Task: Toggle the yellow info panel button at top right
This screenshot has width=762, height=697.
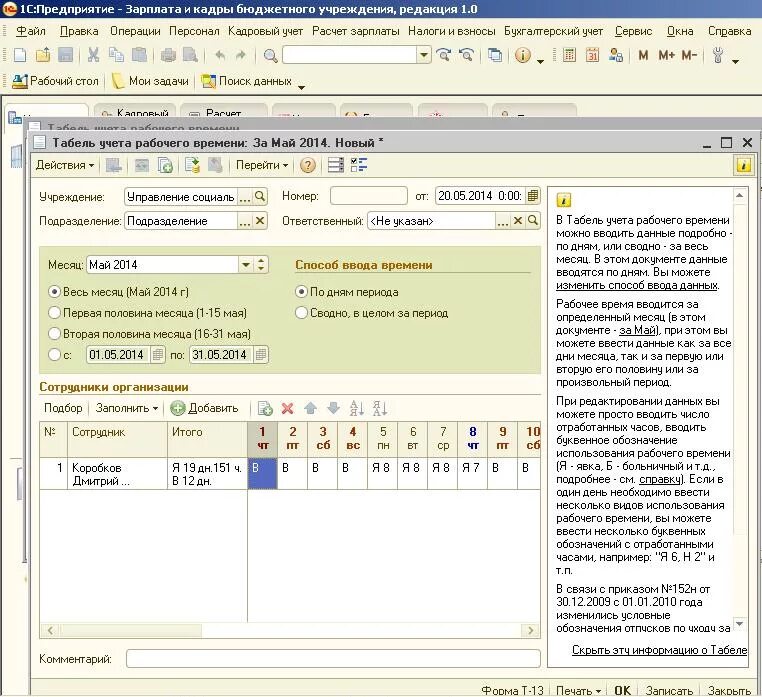Action: tap(744, 165)
